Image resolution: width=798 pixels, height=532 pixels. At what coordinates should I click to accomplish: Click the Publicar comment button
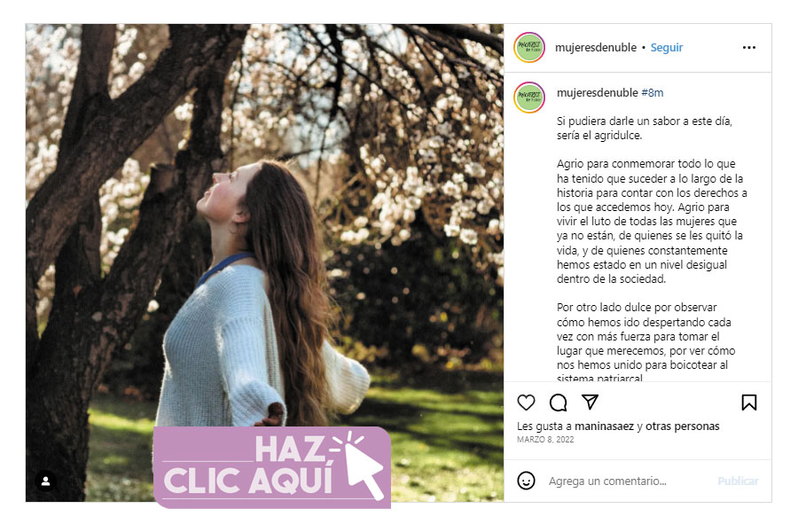(x=738, y=481)
